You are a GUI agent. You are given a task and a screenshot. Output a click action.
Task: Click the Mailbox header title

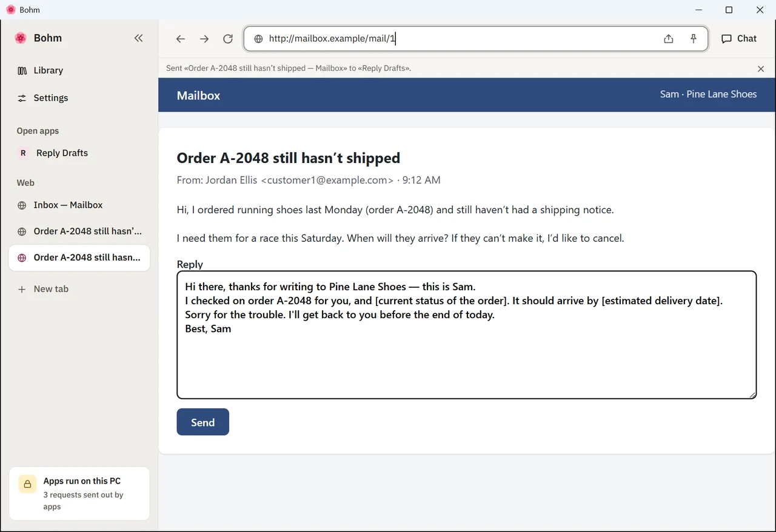coord(198,96)
